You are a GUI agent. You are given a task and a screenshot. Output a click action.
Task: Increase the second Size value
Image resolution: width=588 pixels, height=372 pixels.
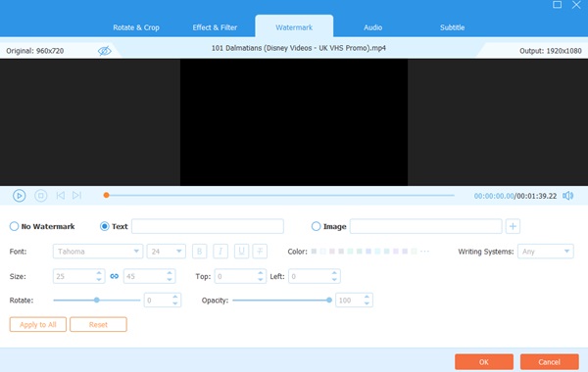[170, 273]
